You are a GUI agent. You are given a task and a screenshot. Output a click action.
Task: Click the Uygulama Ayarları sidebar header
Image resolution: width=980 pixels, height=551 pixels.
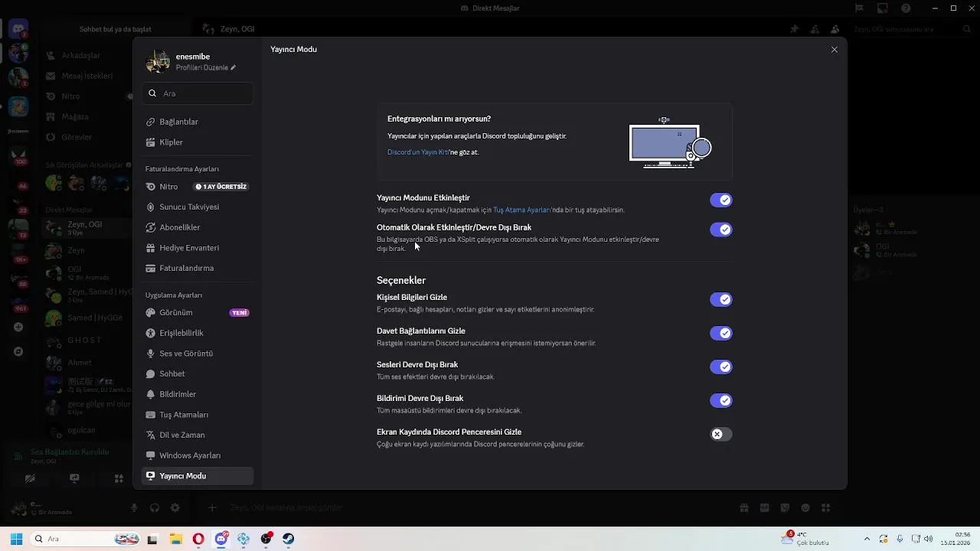(x=174, y=295)
